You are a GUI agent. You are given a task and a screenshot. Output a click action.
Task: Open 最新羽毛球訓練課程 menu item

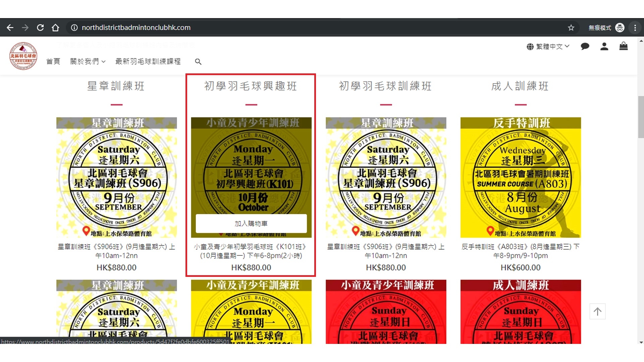coord(148,61)
